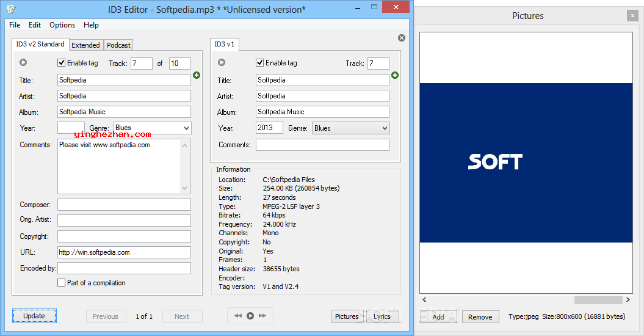Viewport: 644px width, 336px height.
Task: Open Genre dropdown in ID3 v1 panel
Action: pos(351,128)
